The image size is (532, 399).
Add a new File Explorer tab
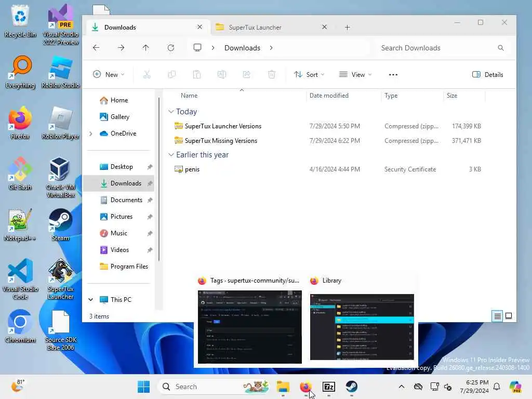[x=347, y=28]
